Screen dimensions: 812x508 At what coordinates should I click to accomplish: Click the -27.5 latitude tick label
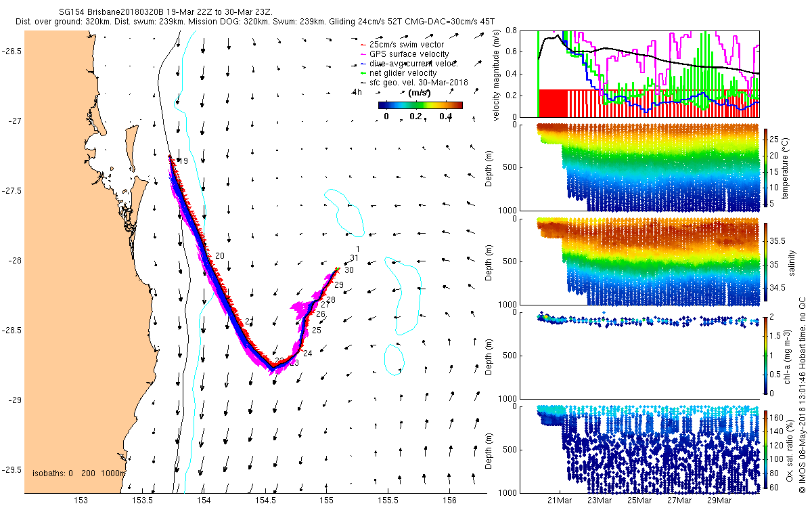(12, 191)
